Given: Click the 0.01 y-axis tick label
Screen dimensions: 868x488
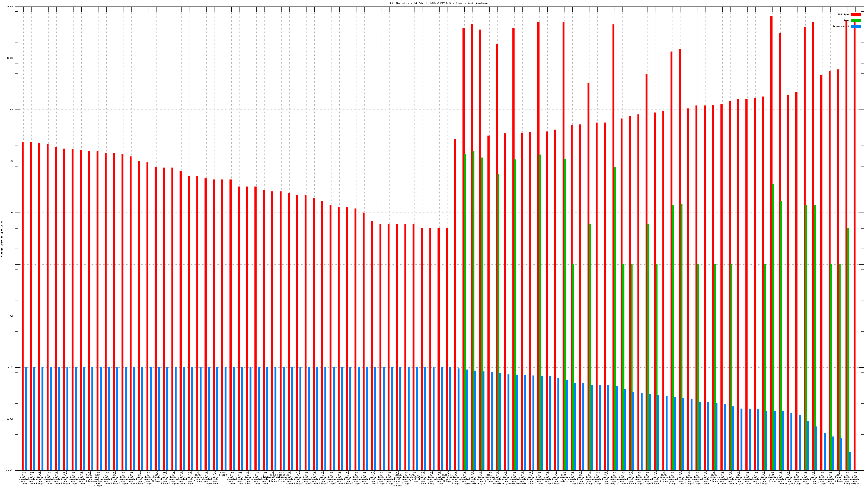Looking at the screenshot, I should pos(11,368).
